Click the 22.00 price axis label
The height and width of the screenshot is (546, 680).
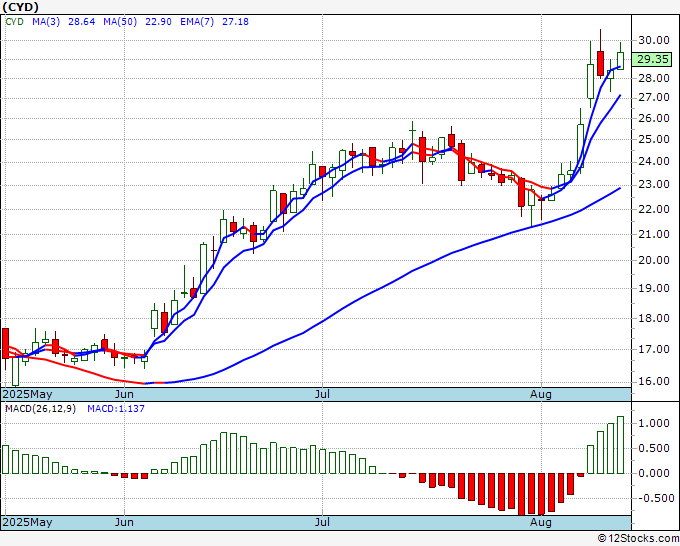(x=654, y=209)
